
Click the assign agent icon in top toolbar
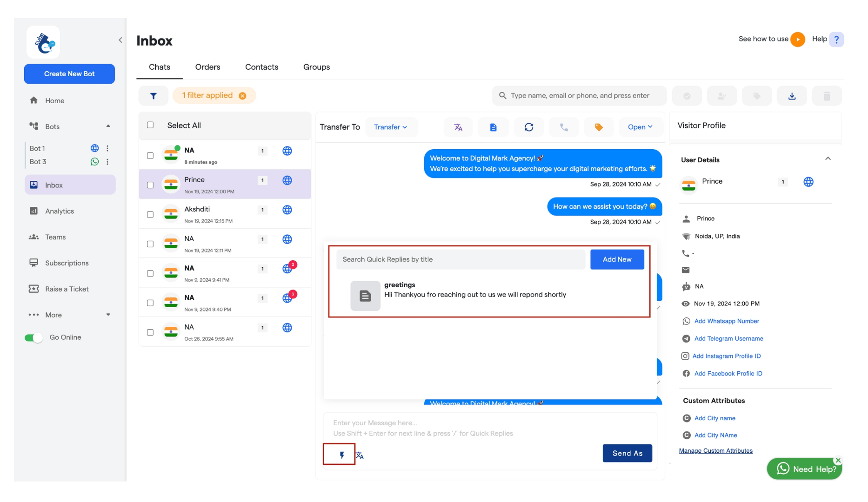721,96
